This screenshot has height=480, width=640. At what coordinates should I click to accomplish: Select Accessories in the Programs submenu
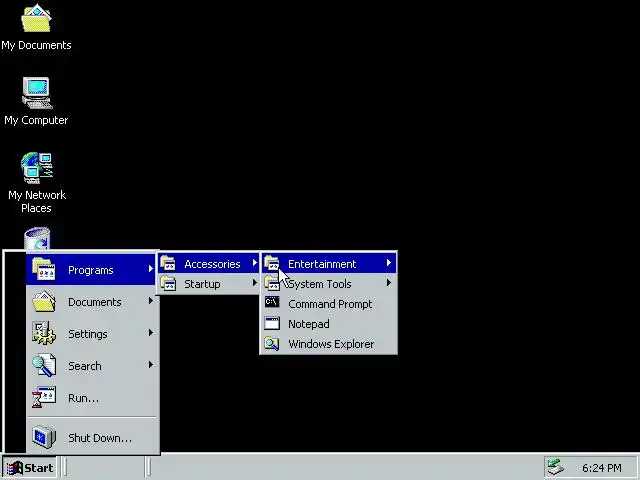pyautogui.click(x=209, y=264)
